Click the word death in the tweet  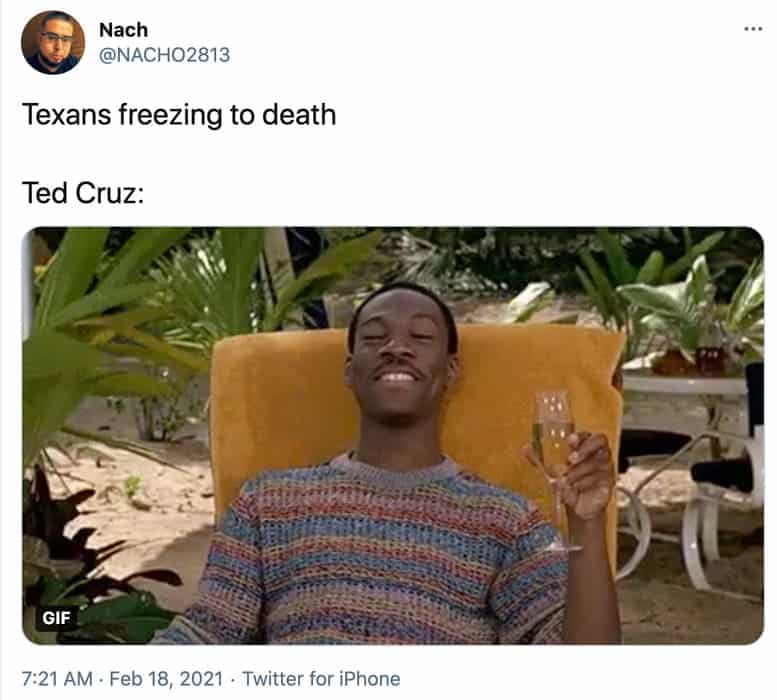(x=299, y=115)
